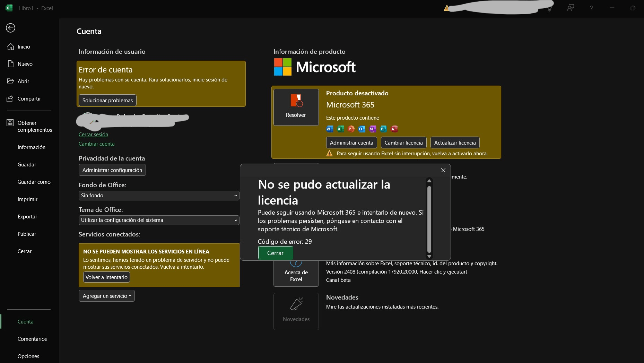Click the 'Código de error: 29' text
Image resolution: width=644 pixels, height=363 pixels.
[x=285, y=241]
